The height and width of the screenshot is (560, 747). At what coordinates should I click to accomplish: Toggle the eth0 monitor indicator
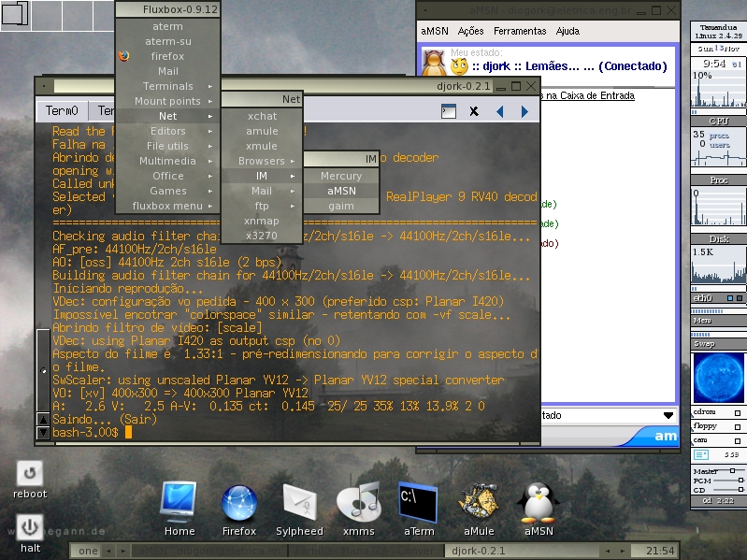point(730,298)
